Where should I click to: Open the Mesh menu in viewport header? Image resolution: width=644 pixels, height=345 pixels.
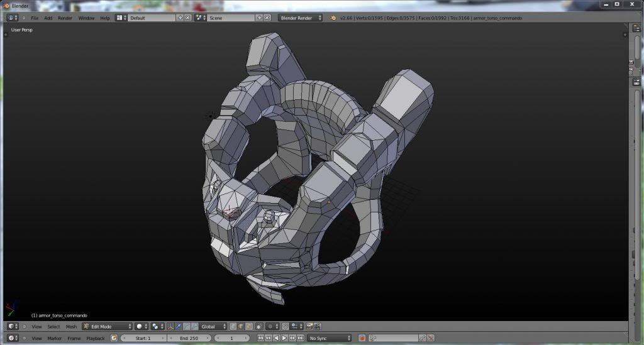(71, 327)
